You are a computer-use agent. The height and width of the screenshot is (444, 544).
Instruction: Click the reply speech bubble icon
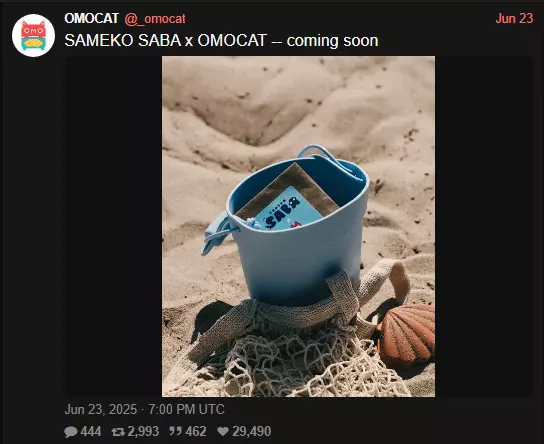point(71,432)
